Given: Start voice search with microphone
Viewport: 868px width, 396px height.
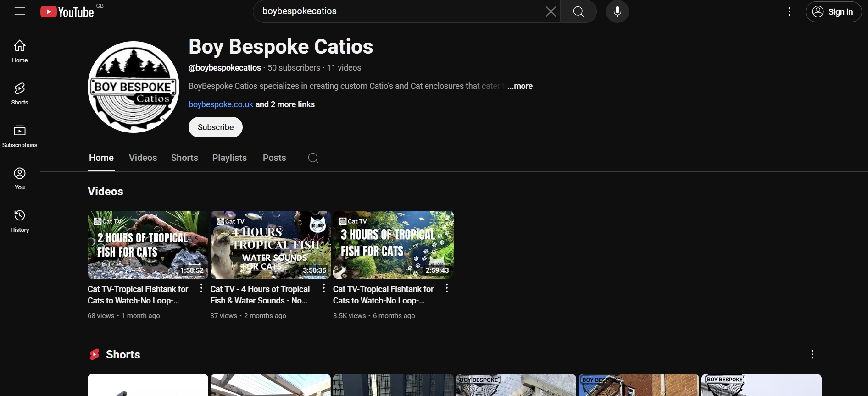Looking at the screenshot, I should [618, 11].
